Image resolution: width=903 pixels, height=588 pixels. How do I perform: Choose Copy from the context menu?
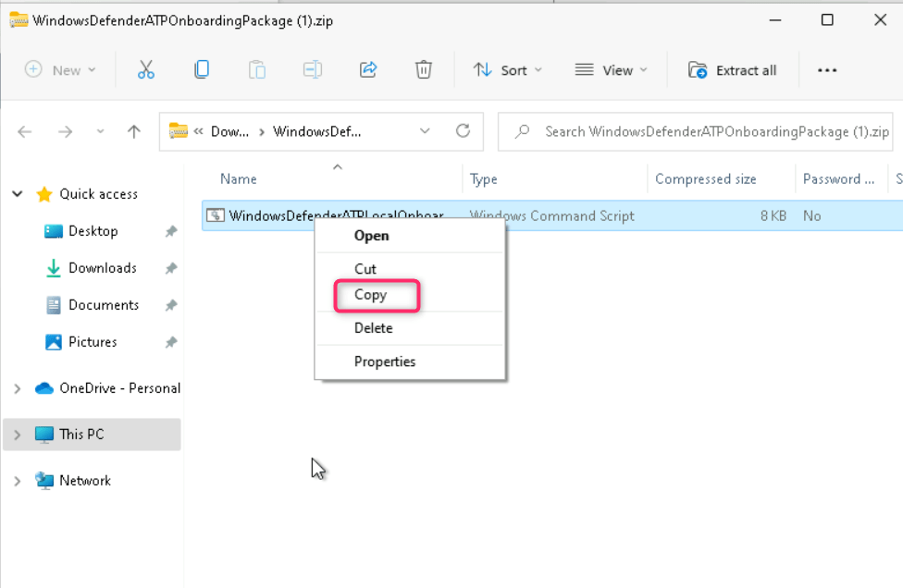[x=370, y=295]
